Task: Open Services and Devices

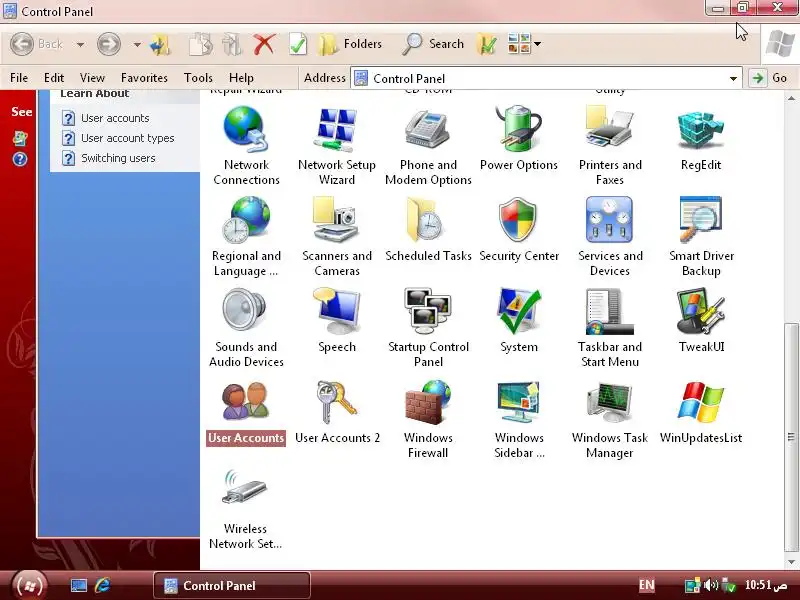Action: tap(610, 236)
